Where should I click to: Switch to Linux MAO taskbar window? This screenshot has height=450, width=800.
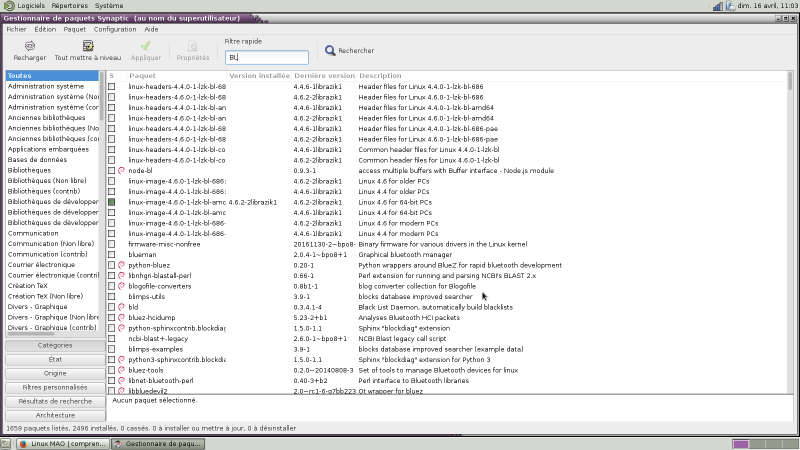[x=63, y=444]
